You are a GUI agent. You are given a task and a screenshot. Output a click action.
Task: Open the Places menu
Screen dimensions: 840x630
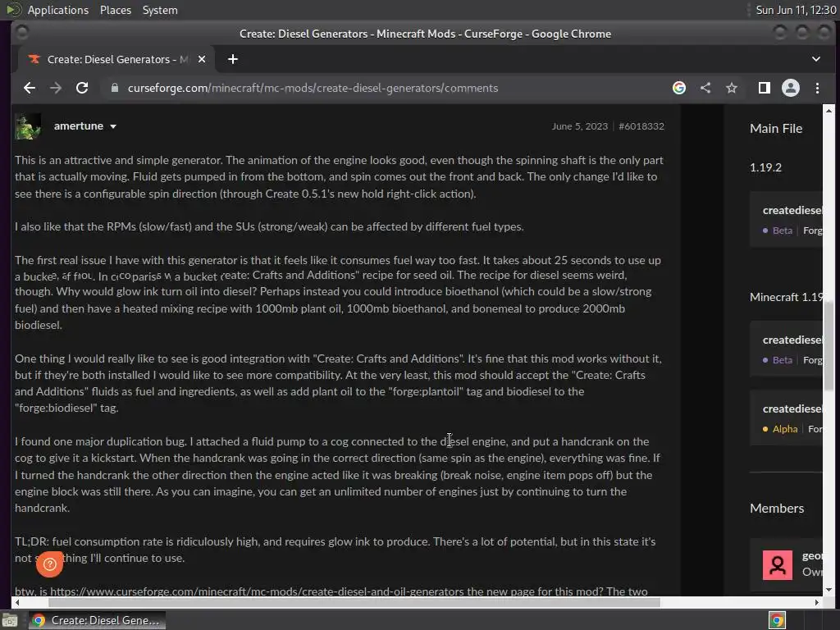pyautogui.click(x=115, y=10)
